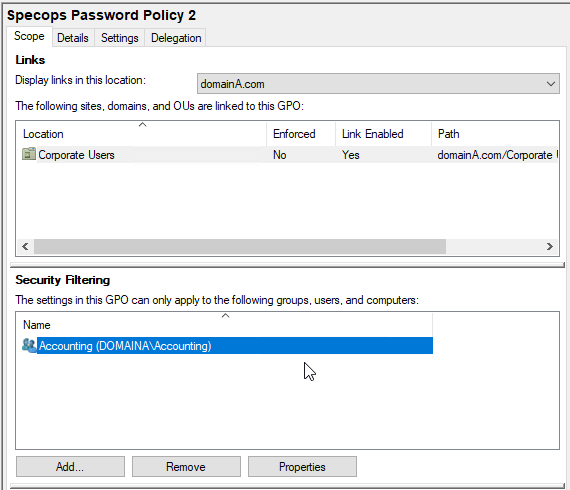The image size is (570, 490).
Task: Click the Name column header in Security Filtering
Action: [x=225, y=325]
